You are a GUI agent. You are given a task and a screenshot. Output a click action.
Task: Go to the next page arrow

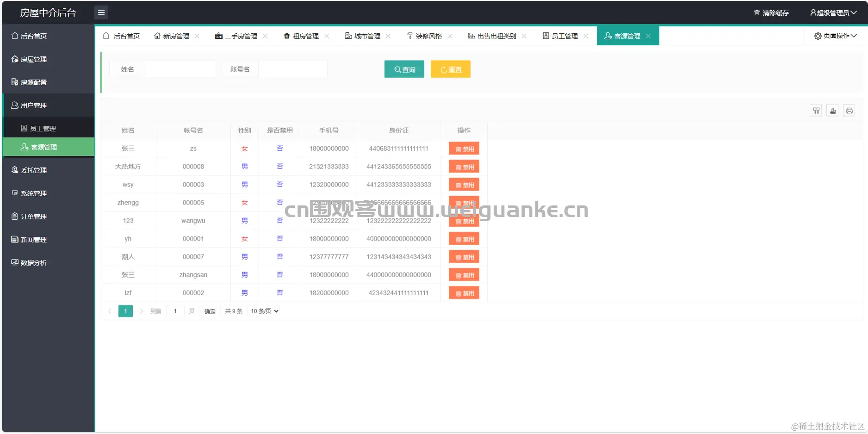pos(141,311)
